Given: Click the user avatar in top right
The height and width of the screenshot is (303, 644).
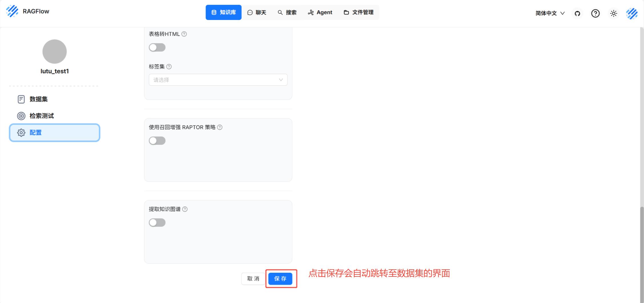Looking at the screenshot, I should point(632,13).
